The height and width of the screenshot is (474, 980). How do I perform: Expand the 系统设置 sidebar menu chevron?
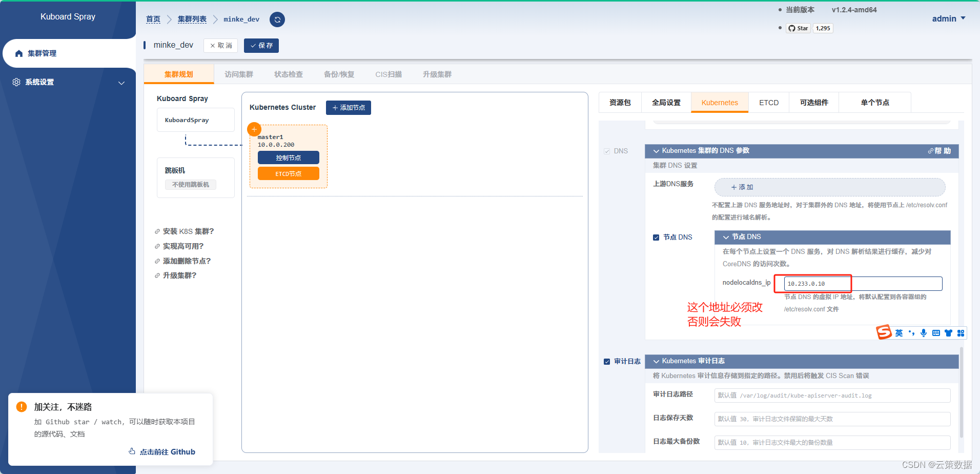[x=121, y=83]
